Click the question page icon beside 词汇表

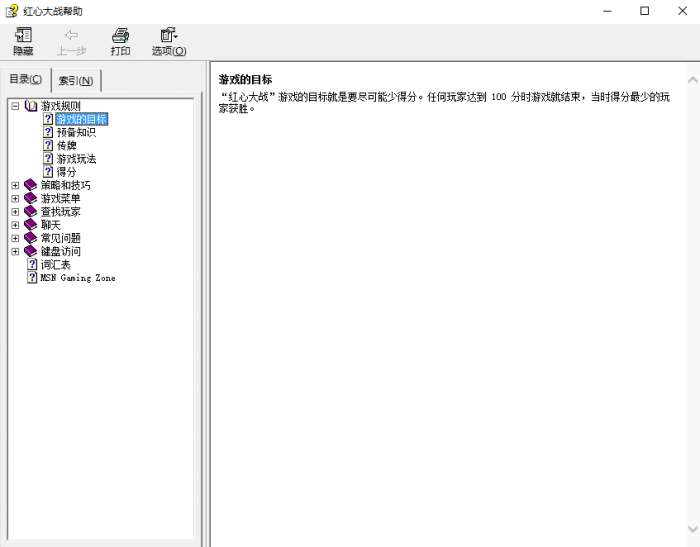(x=32, y=265)
